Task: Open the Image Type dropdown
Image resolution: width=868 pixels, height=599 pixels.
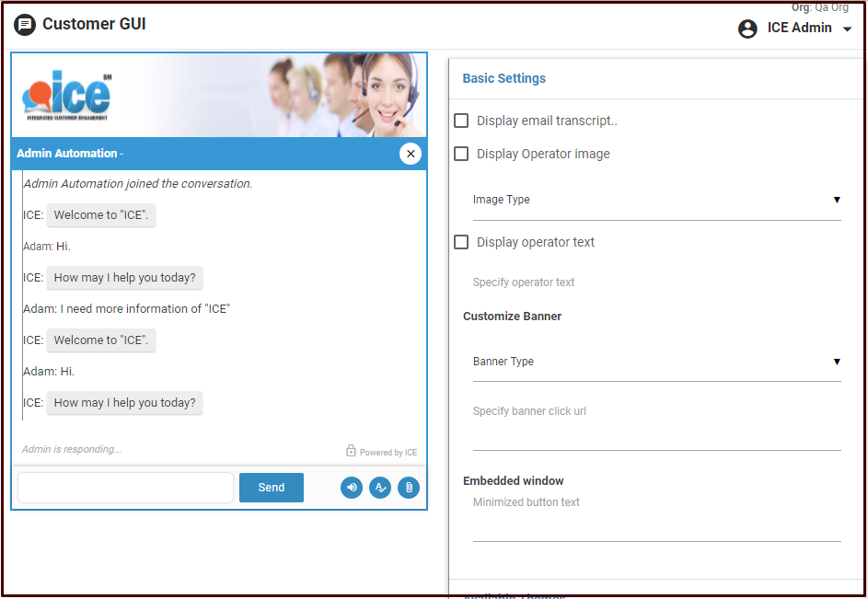Action: coord(837,199)
